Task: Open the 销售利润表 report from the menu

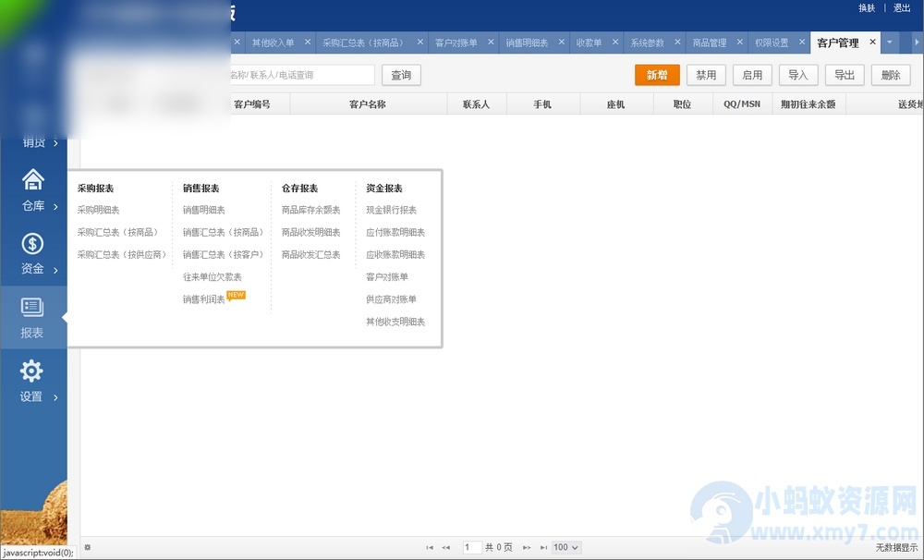Action: pyautogui.click(x=202, y=298)
